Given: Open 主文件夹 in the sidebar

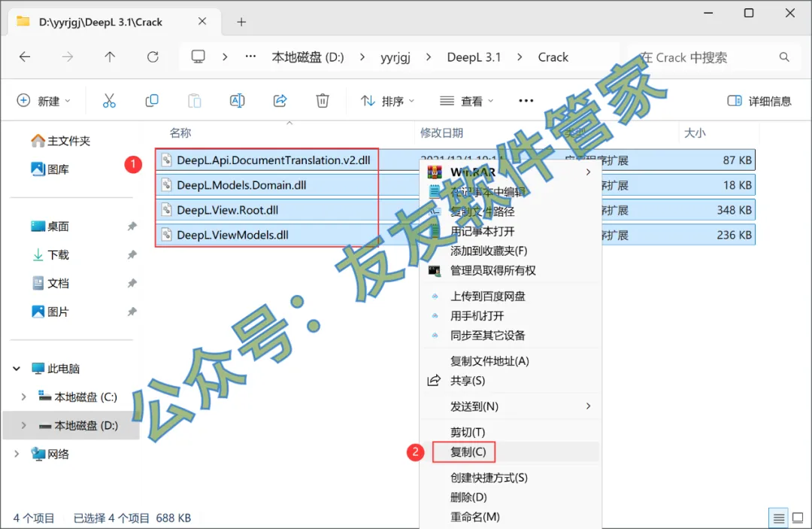Looking at the screenshot, I should point(61,141).
